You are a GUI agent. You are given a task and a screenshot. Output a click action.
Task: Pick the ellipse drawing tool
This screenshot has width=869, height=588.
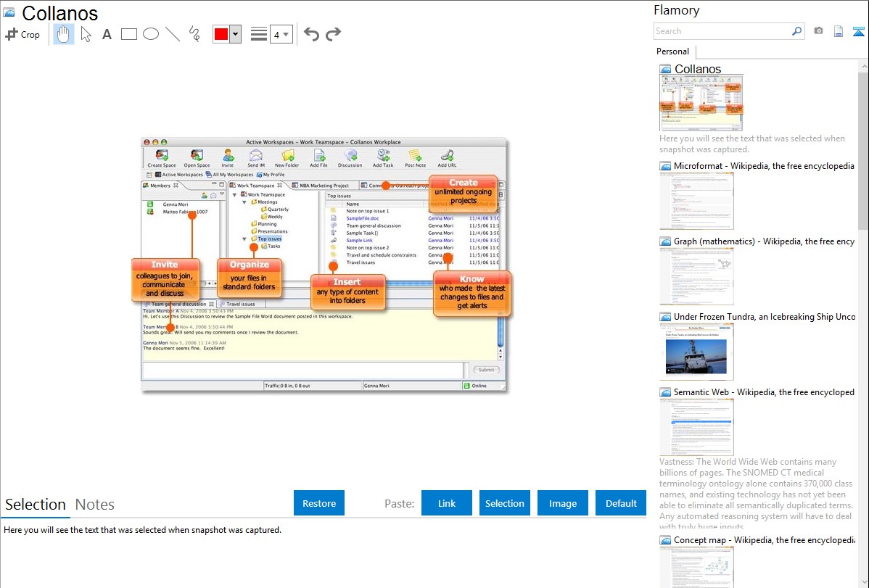click(x=151, y=34)
